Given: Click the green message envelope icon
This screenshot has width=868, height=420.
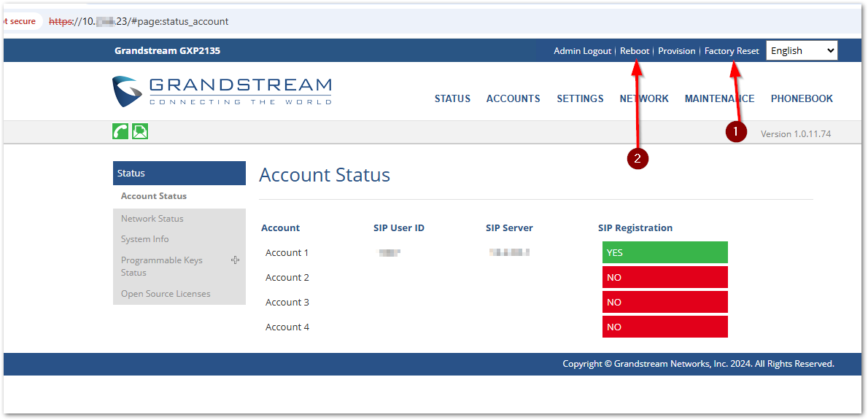Looking at the screenshot, I should (140, 132).
